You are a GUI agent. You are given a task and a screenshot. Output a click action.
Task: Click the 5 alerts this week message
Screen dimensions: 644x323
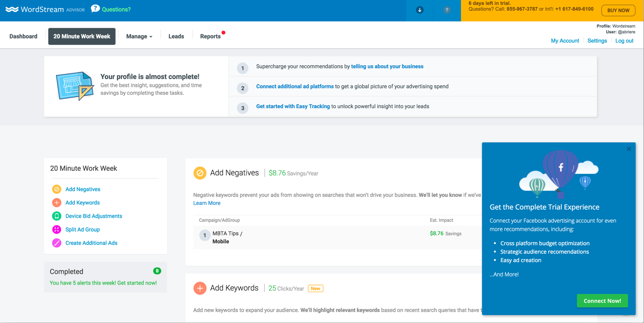point(103,283)
